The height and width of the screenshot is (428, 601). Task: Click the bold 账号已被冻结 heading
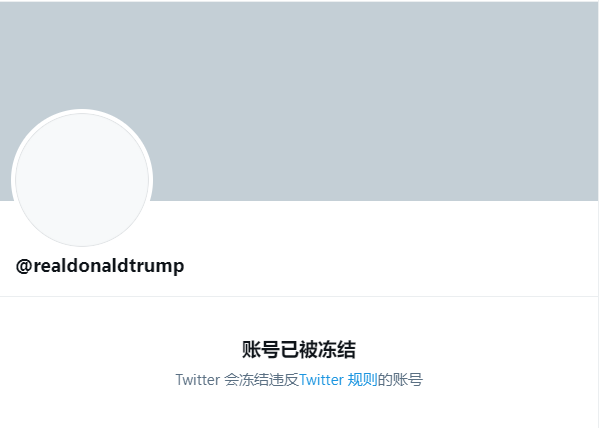[x=299, y=349]
